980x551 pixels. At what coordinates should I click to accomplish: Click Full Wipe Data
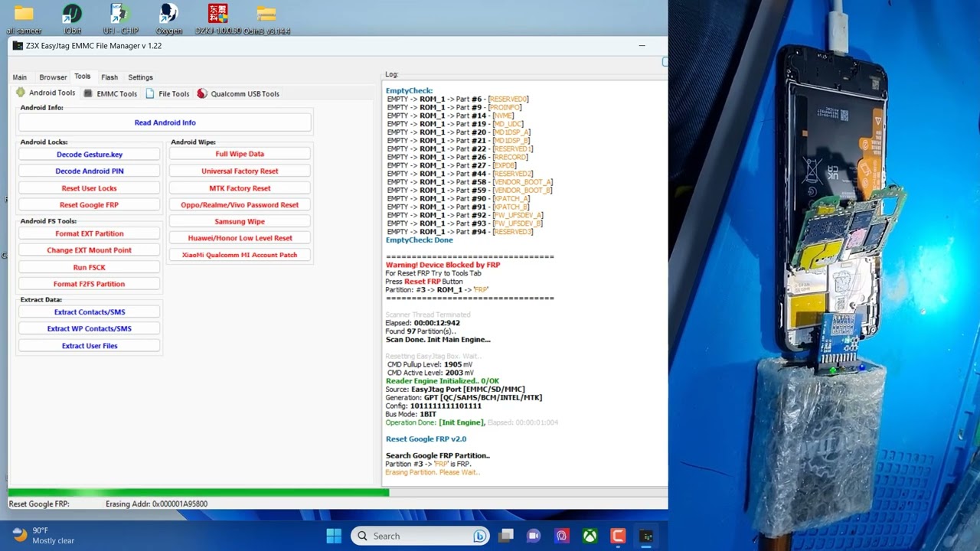tap(240, 155)
